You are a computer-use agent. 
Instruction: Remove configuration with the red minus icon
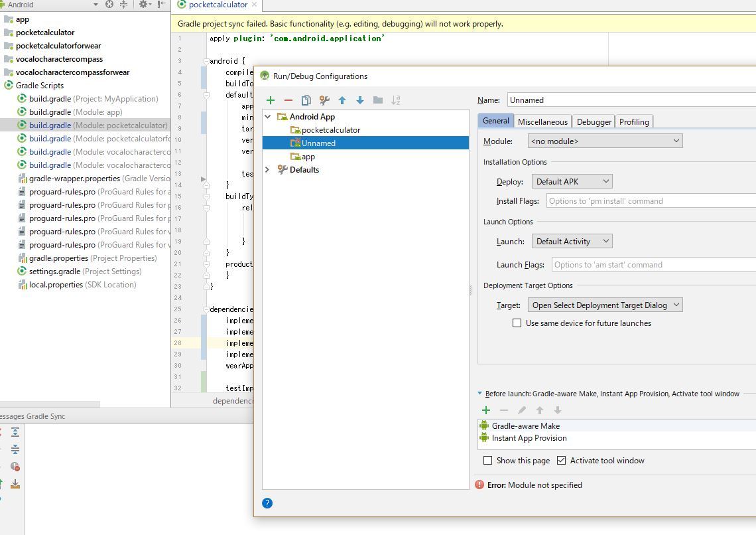288,100
